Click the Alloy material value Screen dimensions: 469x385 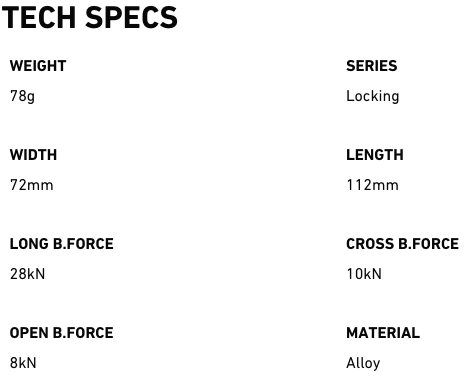(x=363, y=363)
